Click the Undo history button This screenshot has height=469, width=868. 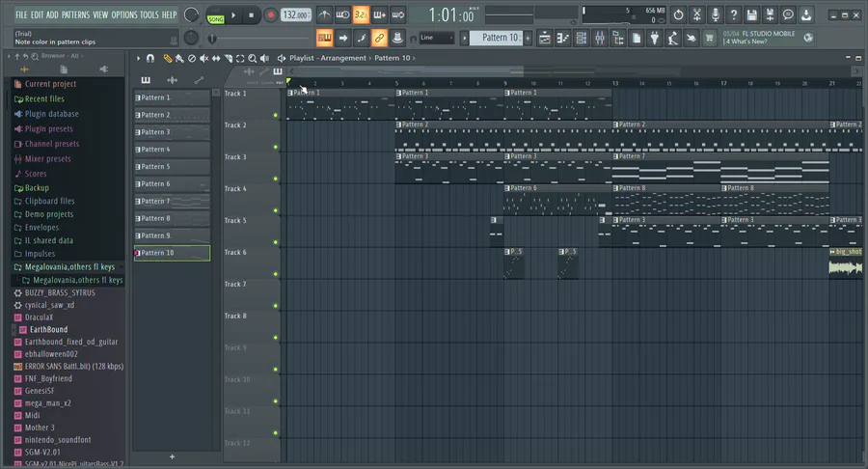point(678,14)
